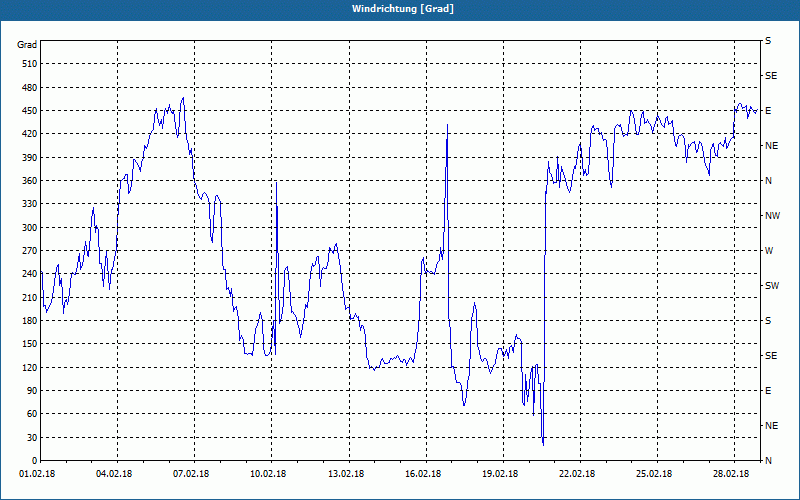
Task: Pick the 390 y-axis tick label
Action: [30, 158]
